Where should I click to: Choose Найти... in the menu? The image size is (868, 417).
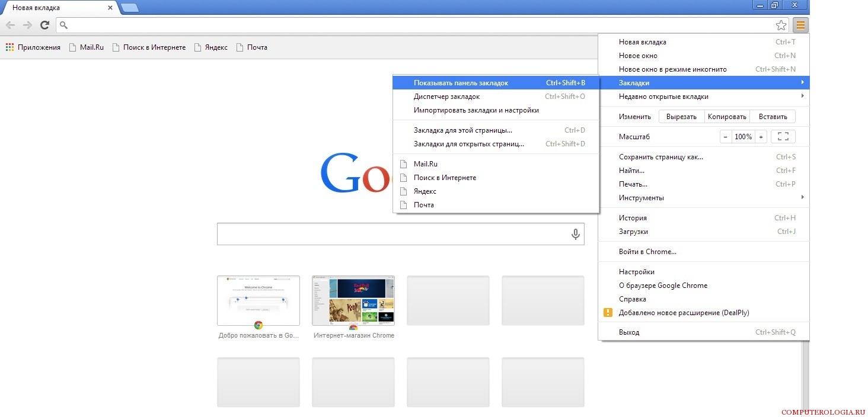pyautogui.click(x=704, y=171)
